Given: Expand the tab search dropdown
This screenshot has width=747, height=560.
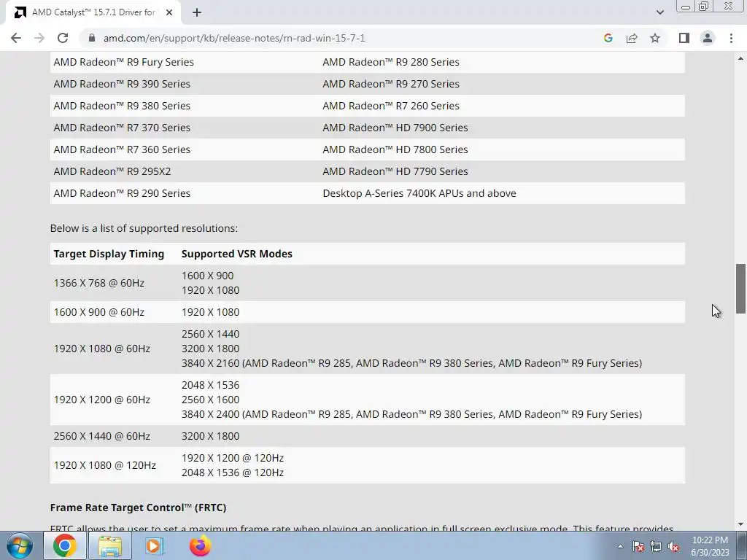Looking at the screenshot, I should [x=659, y=12].
